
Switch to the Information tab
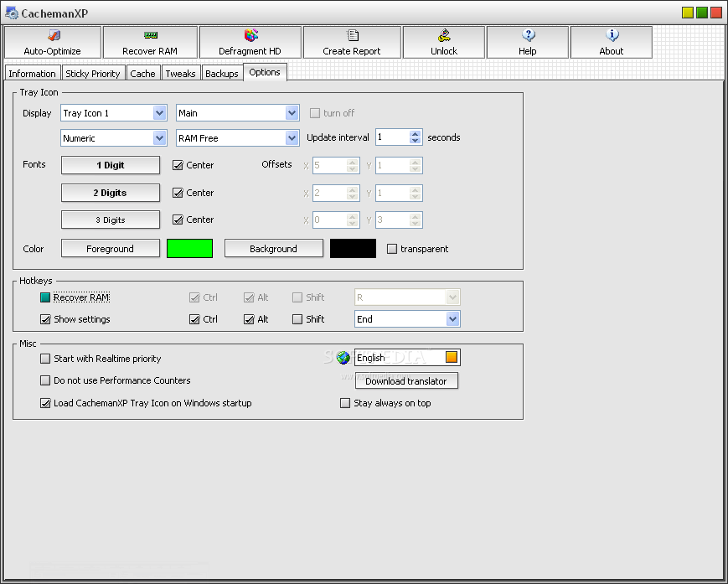click(32, 74)
